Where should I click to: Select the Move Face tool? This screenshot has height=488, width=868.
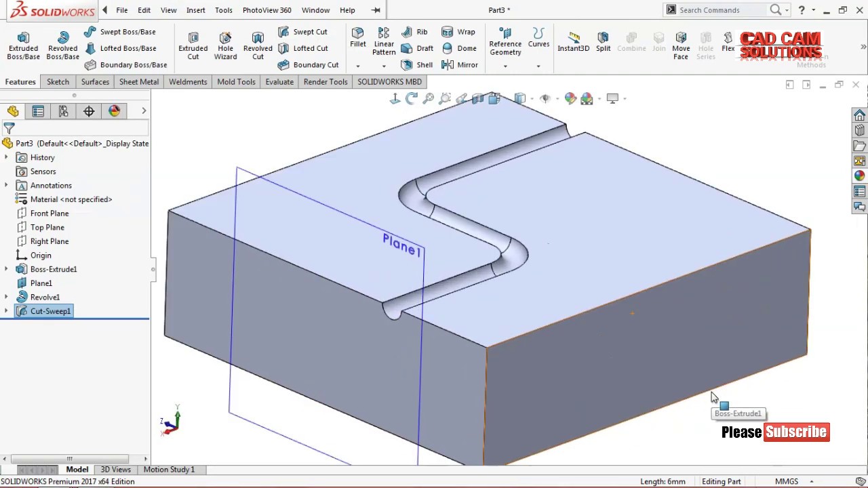(x=681, y=45)
